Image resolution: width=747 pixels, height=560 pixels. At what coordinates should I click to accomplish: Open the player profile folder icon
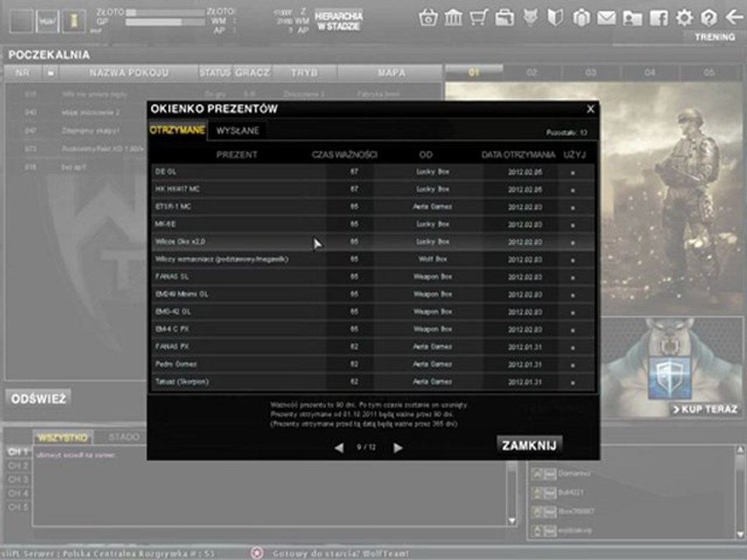pos(632,19)
